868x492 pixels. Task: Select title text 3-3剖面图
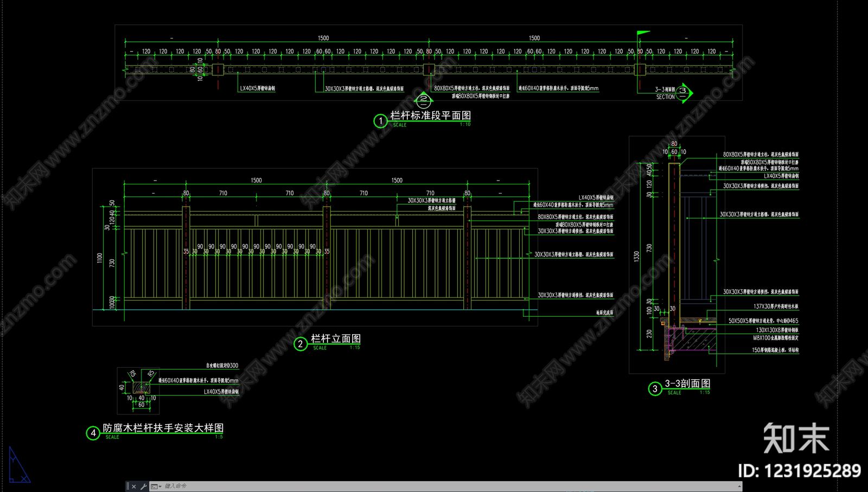click(687, 384)
